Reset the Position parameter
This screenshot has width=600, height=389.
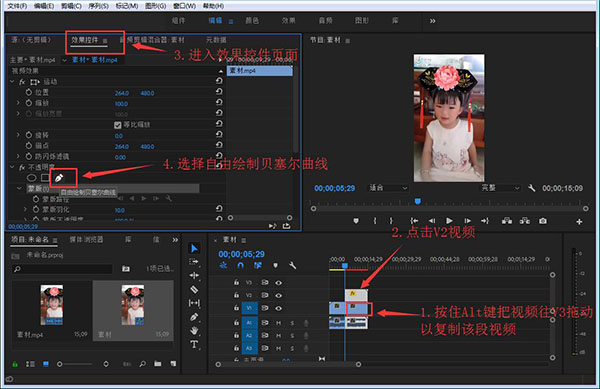tap(219, 92)
